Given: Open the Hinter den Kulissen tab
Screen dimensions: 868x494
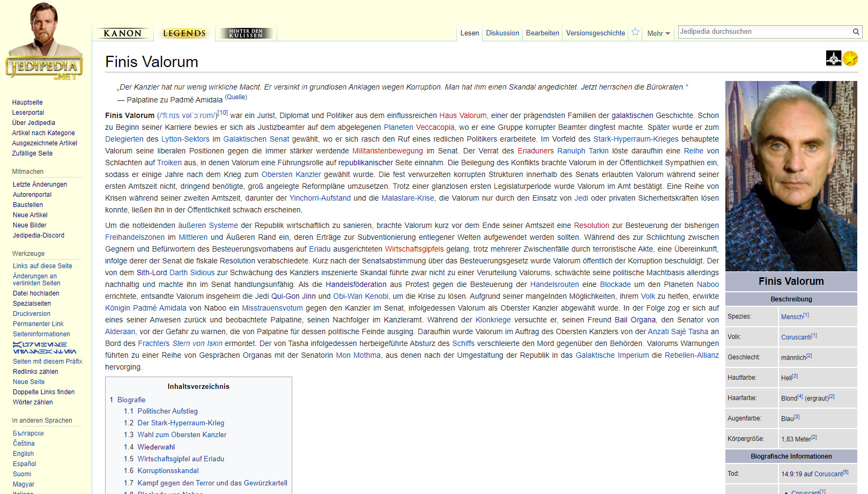Looking at the screenshot, I should (x=246, y=33).
